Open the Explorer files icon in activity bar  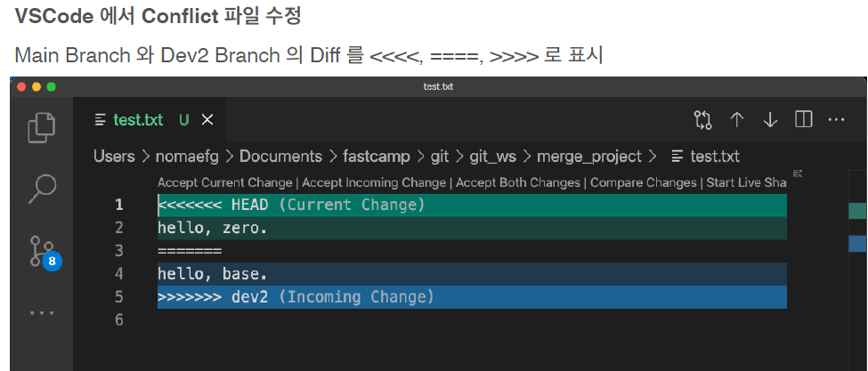42,126
